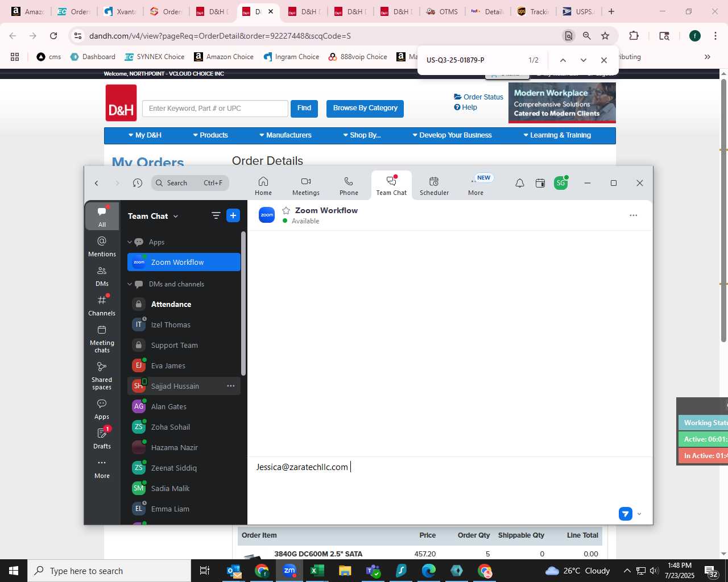Switch to the Team Chat tab
Image resolution: width=728 pixels, height=582 pixels.
391,186
